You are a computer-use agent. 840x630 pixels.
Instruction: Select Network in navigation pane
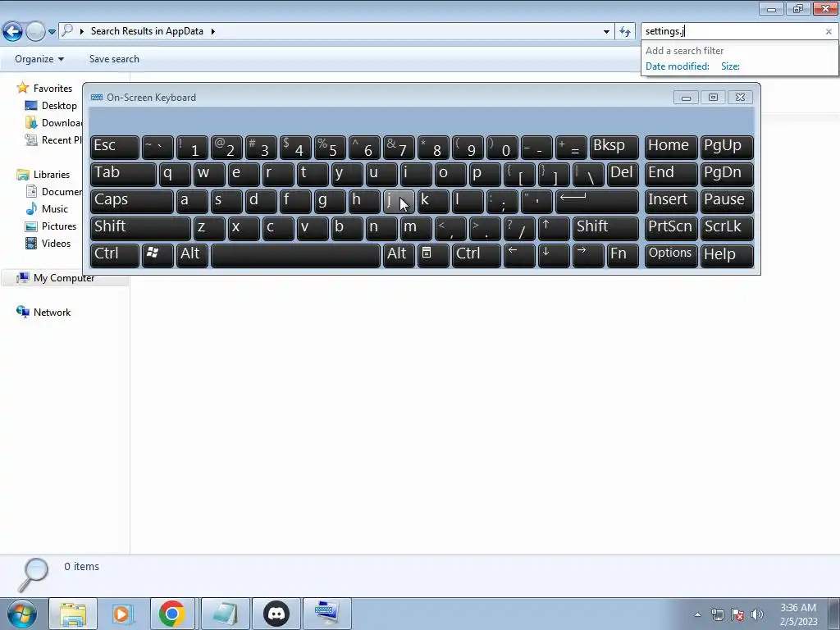pyautogui.click(x=44, y=313)
